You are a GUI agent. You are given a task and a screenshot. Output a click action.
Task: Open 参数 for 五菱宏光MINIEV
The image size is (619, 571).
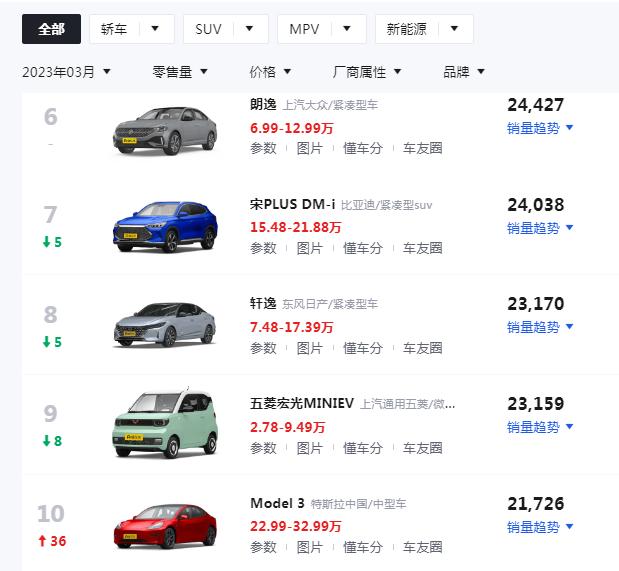click(263, 448)
